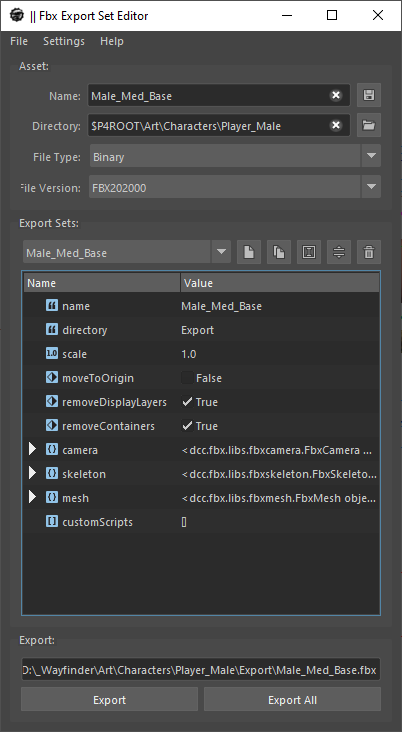Select the scale row label
The height and width of the screenshot is (732, 402).
pos(74,354)
